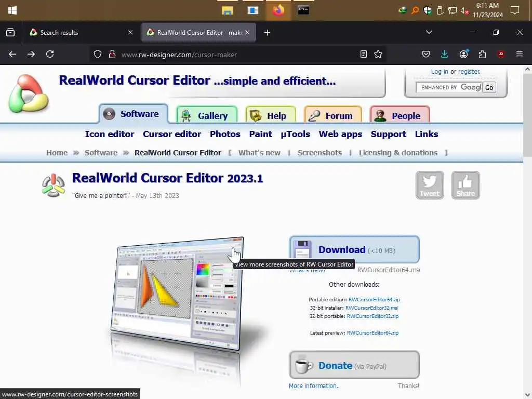Open the People tab
532x399 pixels.
pyautogui.click(x=400, y=116)
